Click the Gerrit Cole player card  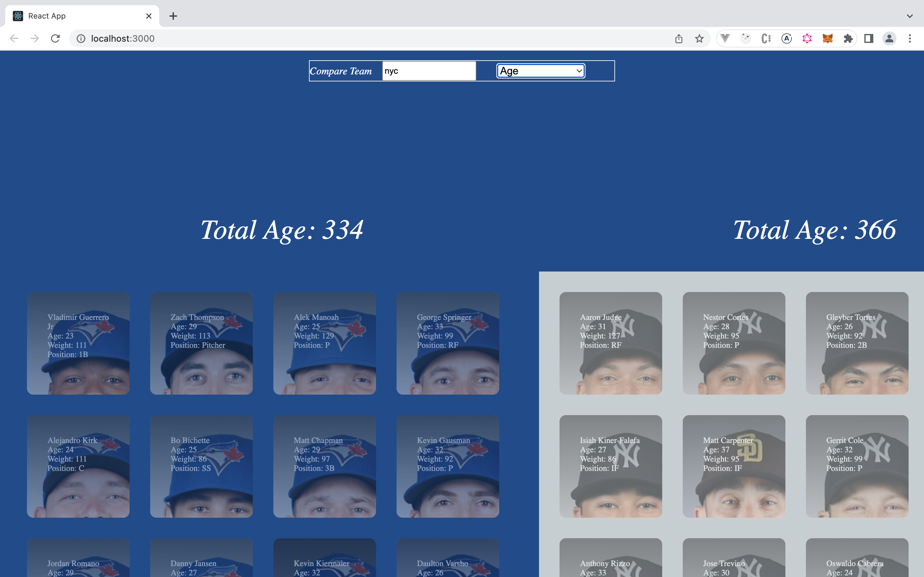coord(857,466)
